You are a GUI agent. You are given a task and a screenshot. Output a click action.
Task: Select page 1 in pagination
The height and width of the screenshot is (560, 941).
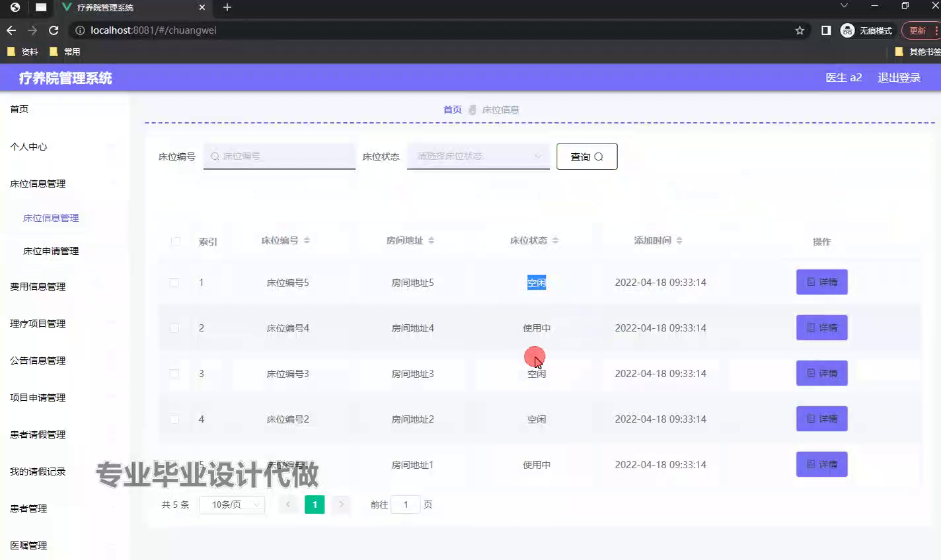(x=315, y=505)
